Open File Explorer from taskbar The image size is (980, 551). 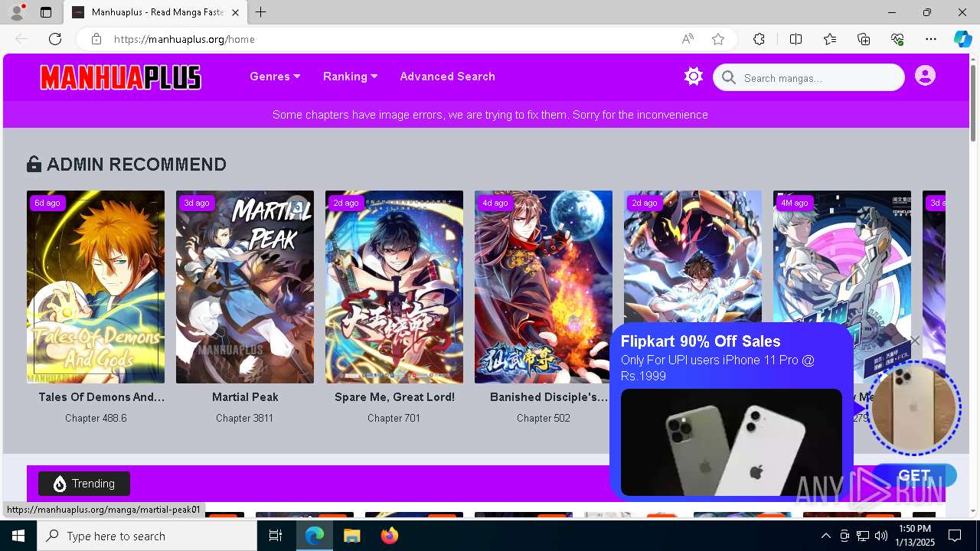351,536
